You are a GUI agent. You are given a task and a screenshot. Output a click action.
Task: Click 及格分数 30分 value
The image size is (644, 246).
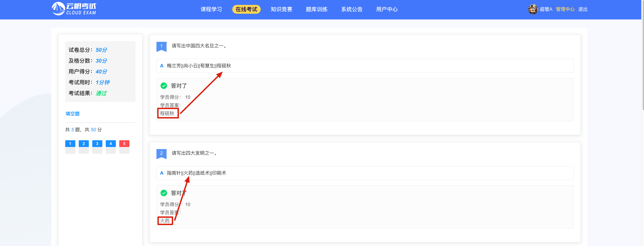click(101, 61)
